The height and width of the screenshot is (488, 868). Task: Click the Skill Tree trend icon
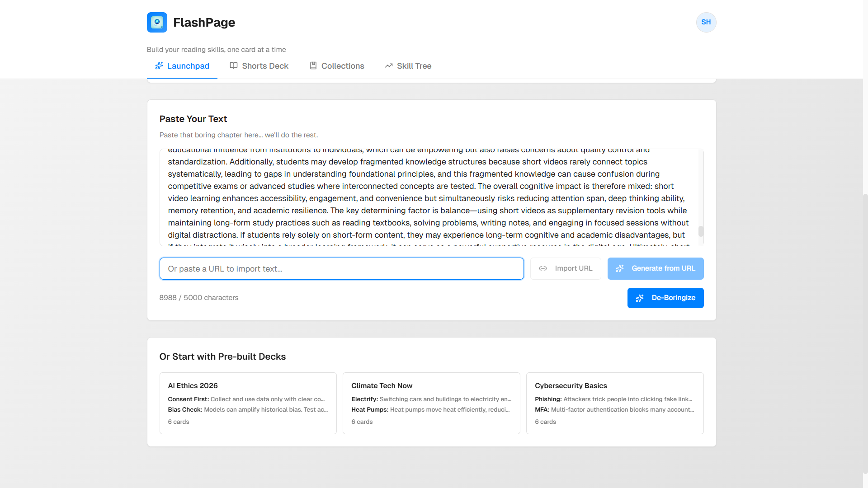(389, 66)
